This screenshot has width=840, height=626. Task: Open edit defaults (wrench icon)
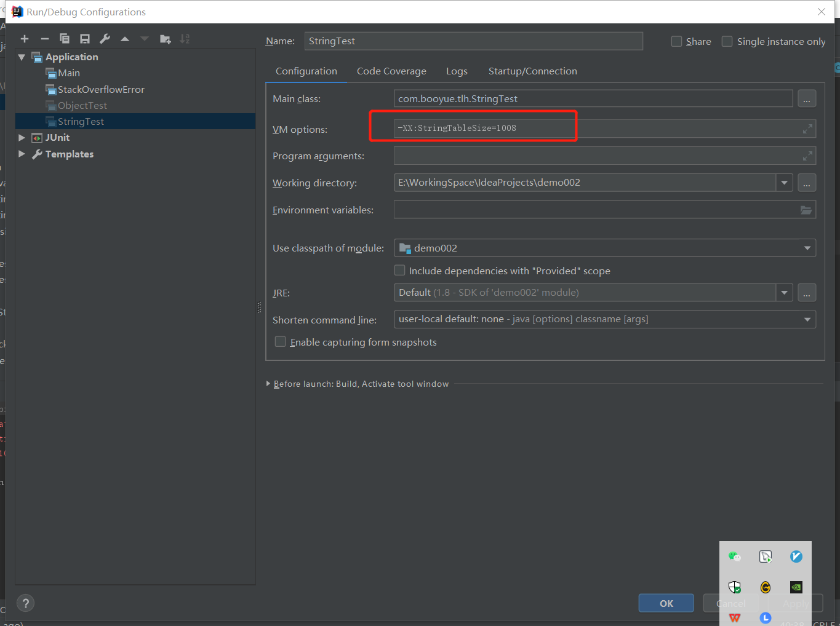click(x=105, y=38)
